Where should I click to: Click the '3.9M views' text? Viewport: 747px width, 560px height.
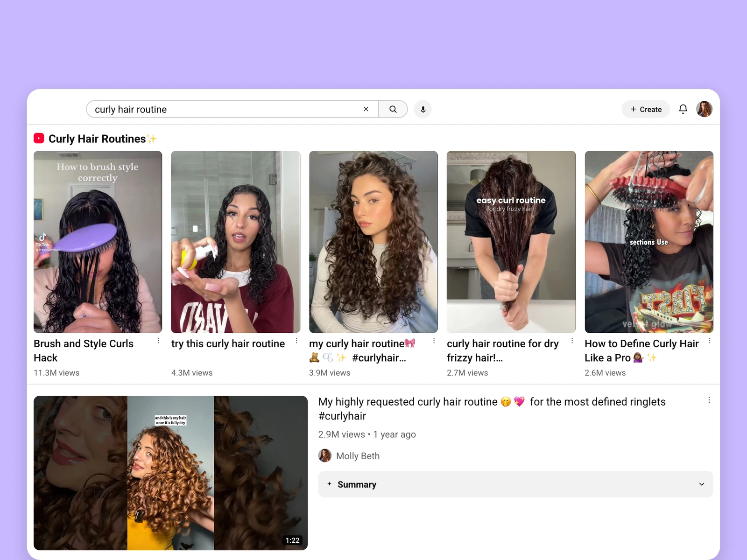click(x=330, y=373)
